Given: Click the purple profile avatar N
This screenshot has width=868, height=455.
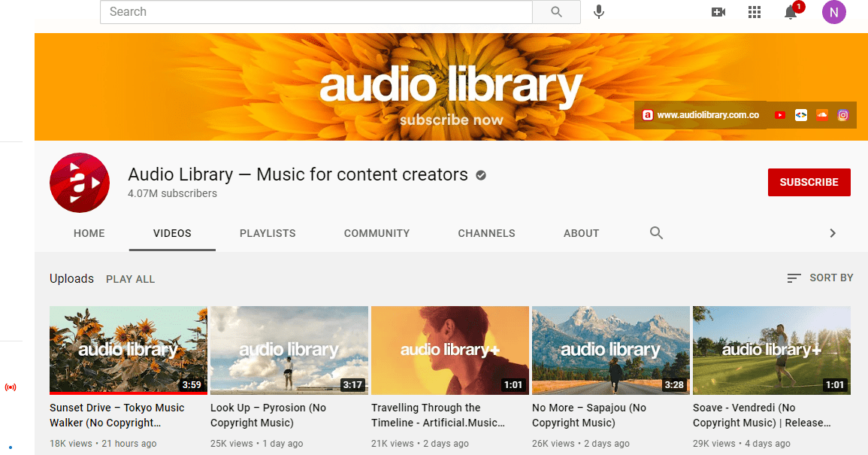Looking at the screenshot, I should (833, 12).
